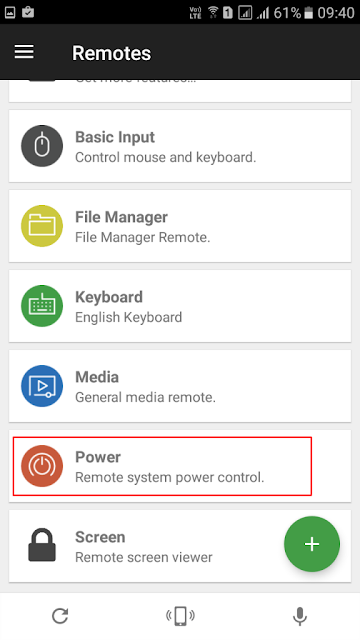The image size is (360, 640).
Task: Tap the green Keyboard icon
Action: (42, 306)
